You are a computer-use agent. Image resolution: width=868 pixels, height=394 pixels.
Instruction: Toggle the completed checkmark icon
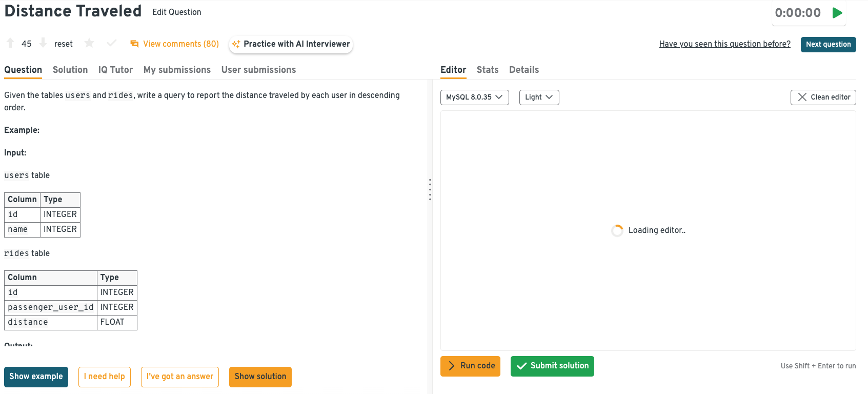click(111, 43)
